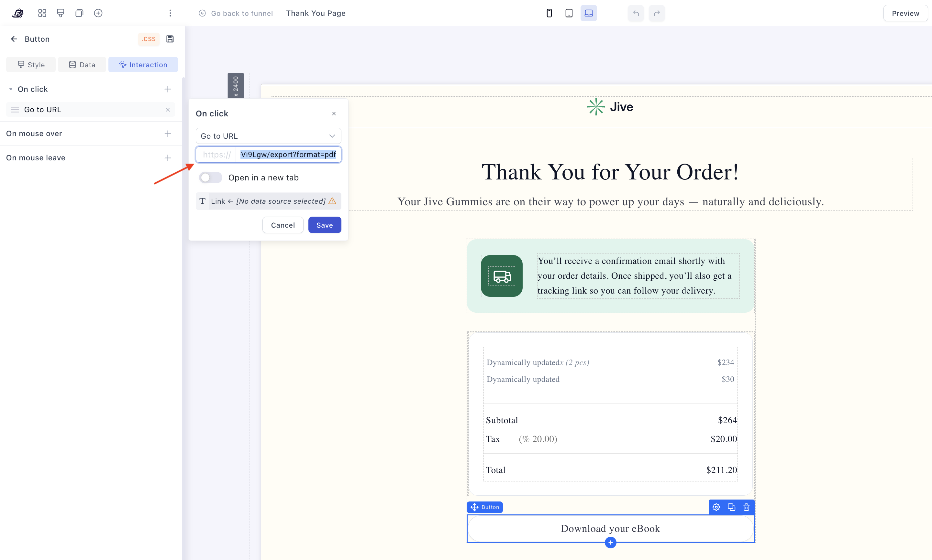Click the redo arrow icon
Screen dimensions: 932x560
[x=657, y=13]
